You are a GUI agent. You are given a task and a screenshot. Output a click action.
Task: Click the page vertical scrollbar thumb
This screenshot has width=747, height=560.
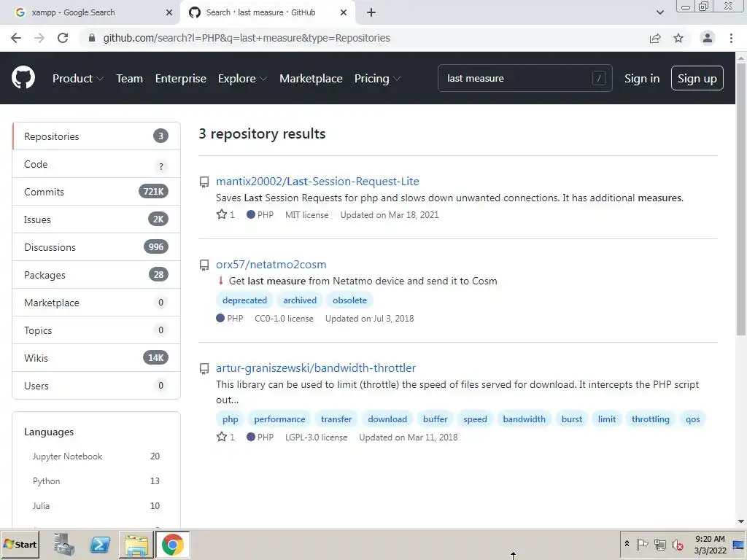[x=741, y=199]
